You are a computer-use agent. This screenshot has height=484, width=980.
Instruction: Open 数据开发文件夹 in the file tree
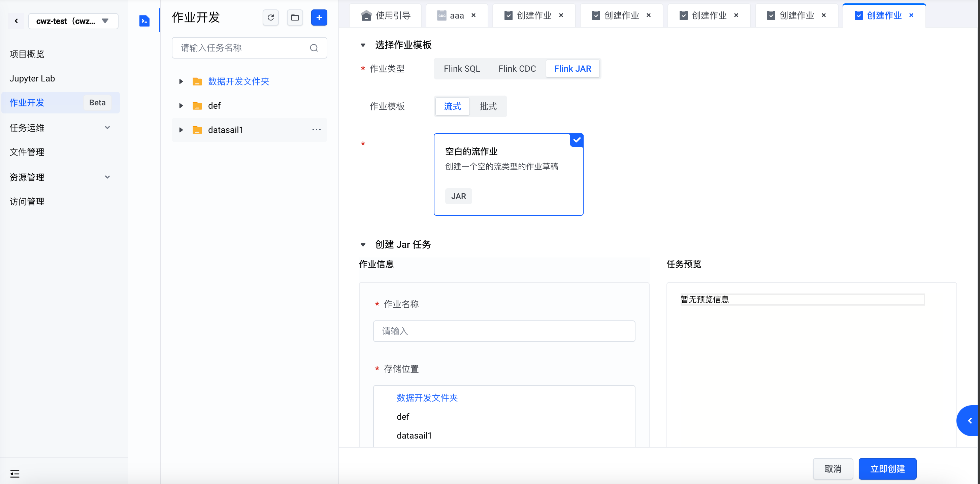(x=238, y=81)
